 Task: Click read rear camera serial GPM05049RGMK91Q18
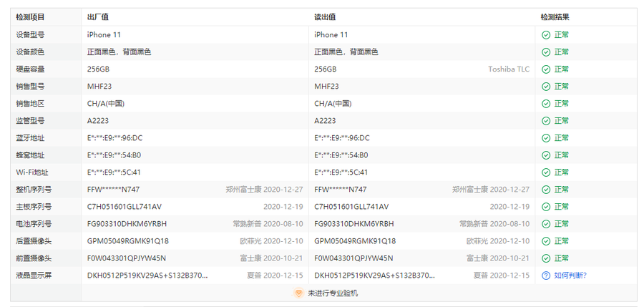(x=355, y=241)
